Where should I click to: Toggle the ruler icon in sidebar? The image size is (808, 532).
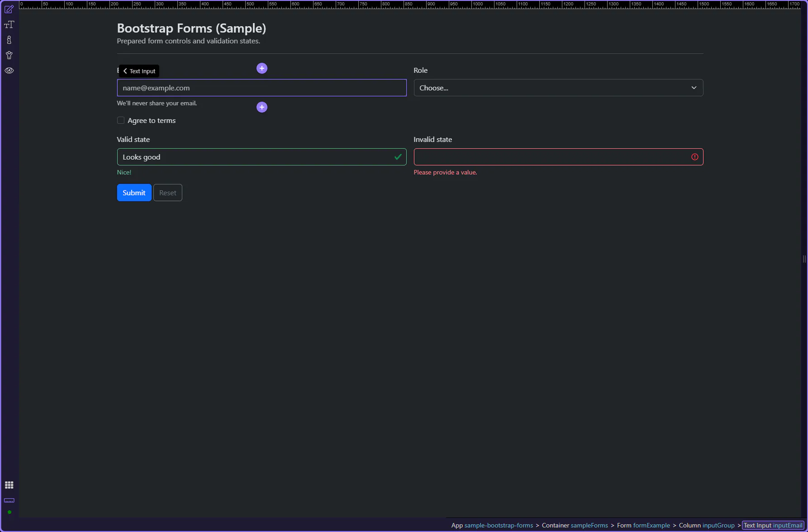[9, 500]
